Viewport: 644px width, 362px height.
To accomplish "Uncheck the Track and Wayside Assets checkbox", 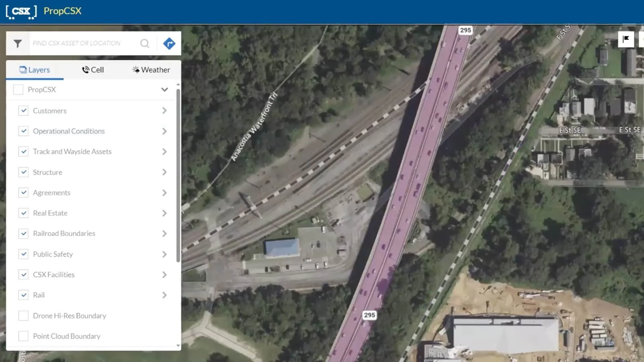I will pyautogui.click(x=23, y=152).
